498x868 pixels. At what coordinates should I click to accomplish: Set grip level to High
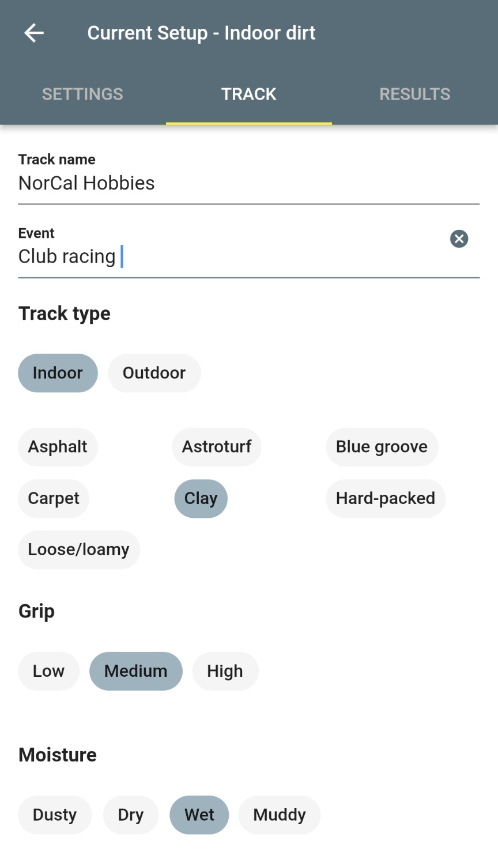click(225, 670)
